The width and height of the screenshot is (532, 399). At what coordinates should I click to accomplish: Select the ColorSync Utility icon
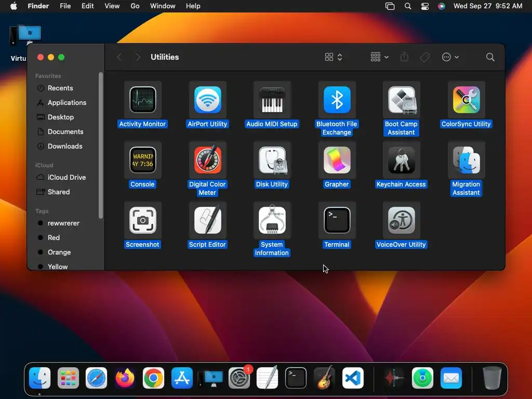click(x=466, y=100)
